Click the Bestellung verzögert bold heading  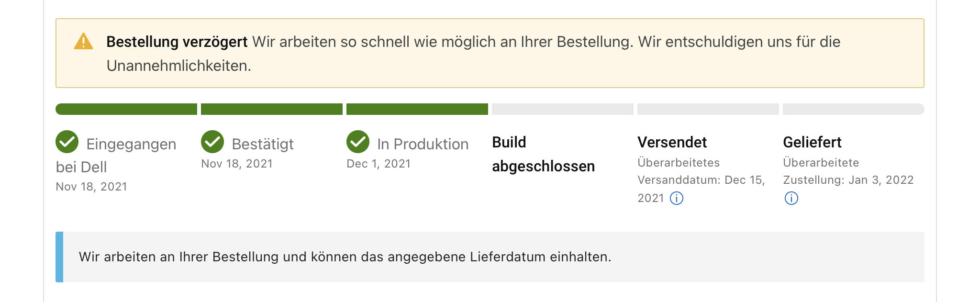click(x=177, y=42)
